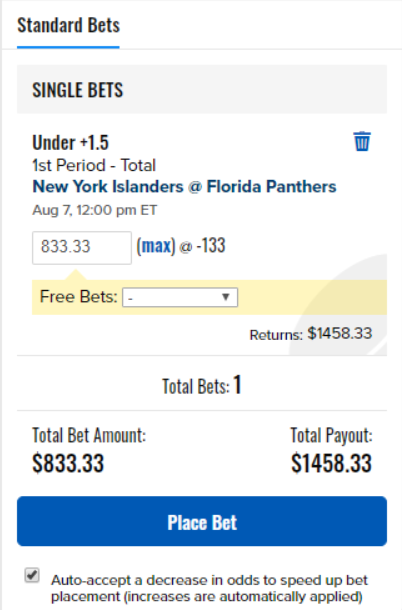This screenshot has height=610, width=402.
Task: Click the Total Payout $1458.33 value
Action: point(332,463)
